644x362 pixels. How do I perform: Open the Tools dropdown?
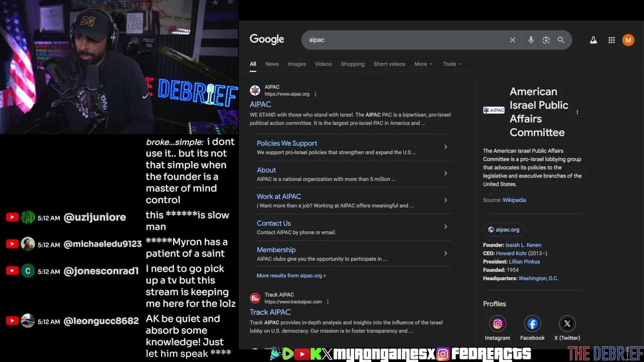[452, 64]
